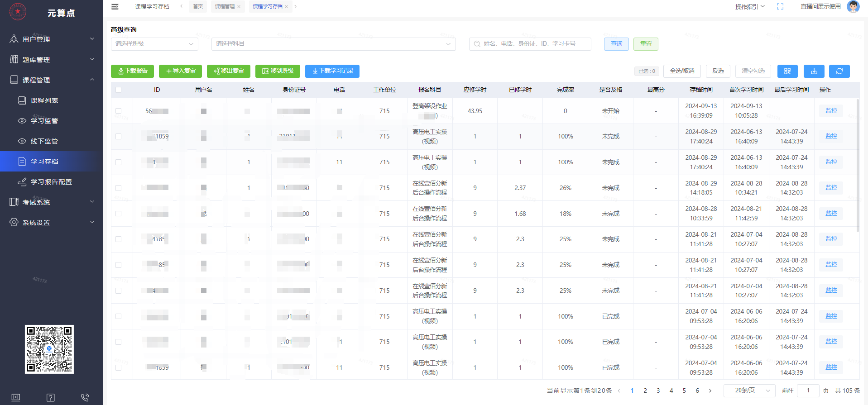This screenshot has width=868, height=405.
Task: Close the 课程管理 tab
Action: [x=239, y=6]
